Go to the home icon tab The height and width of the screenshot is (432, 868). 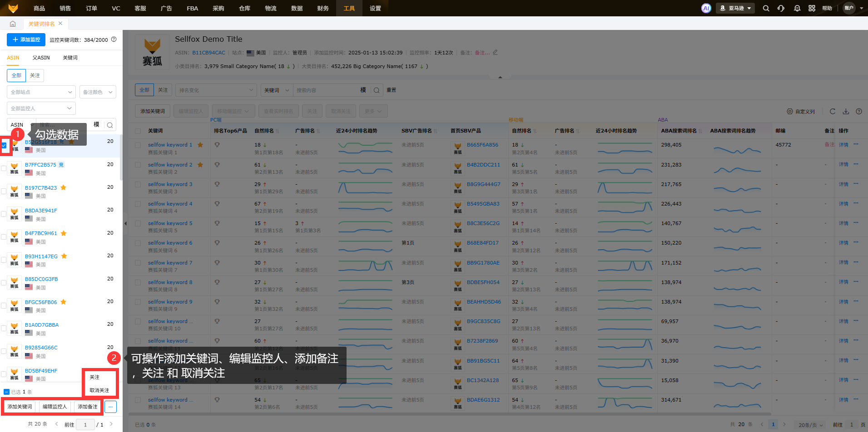13,24
